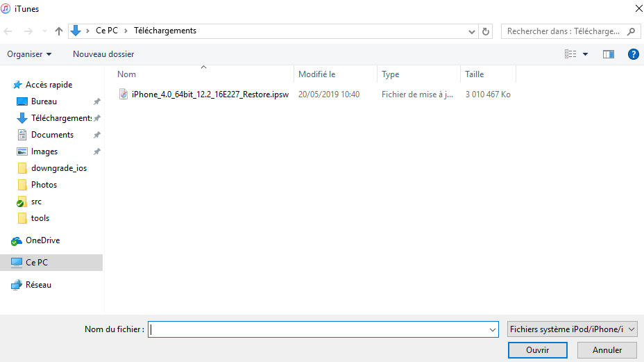Click the tools folder icon

coord(22,218)
